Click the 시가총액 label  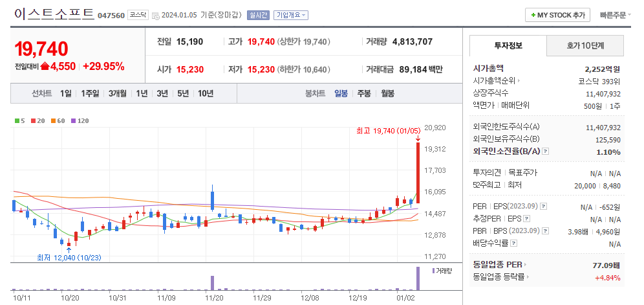point(488,69)
